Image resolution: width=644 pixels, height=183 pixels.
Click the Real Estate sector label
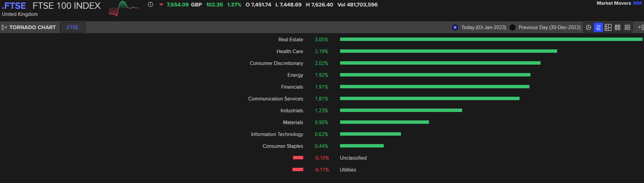pyautogui.click(x=291, y=40)
